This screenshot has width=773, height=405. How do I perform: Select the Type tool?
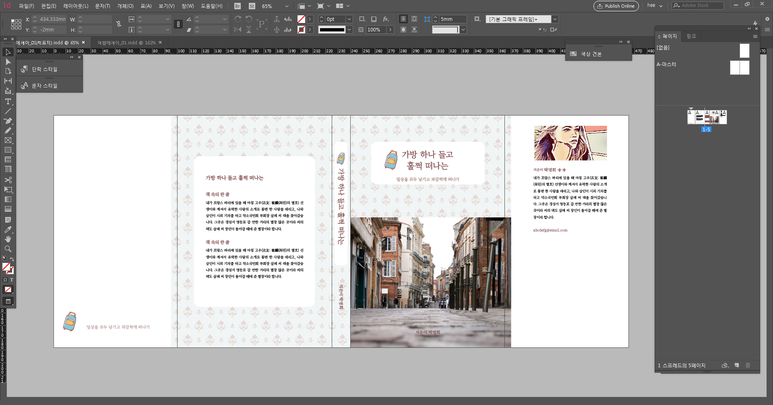point(8,101)
